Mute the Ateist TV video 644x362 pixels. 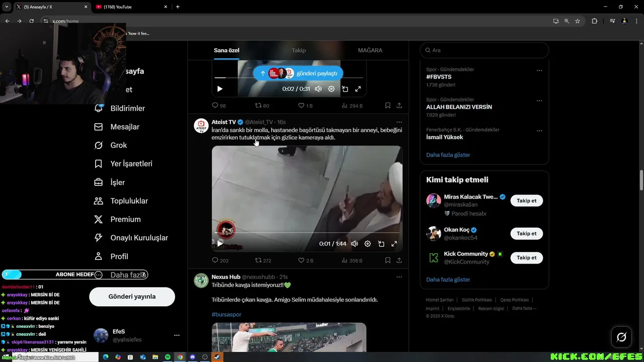(x=355, y=244)
